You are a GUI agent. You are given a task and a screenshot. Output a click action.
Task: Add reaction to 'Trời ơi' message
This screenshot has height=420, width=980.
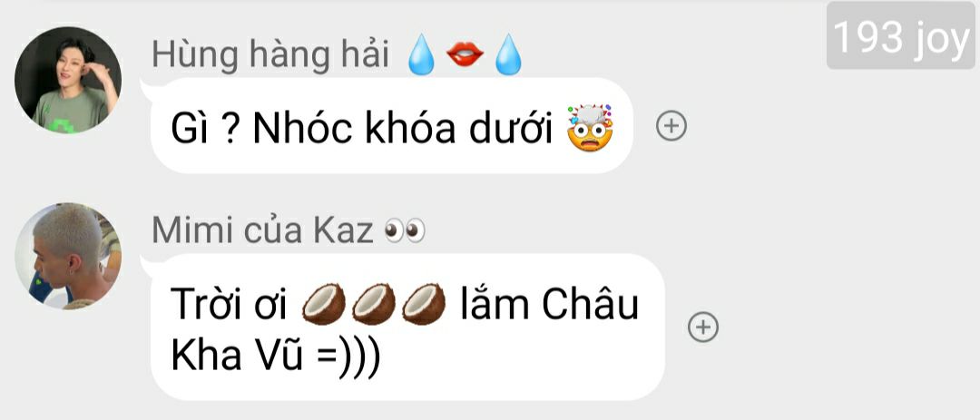[x=703, y=327]
